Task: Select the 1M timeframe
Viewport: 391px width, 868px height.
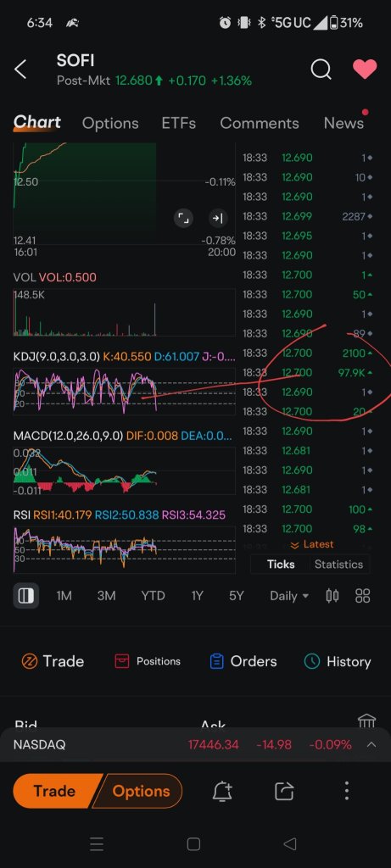Action: [x=64, y=596]
